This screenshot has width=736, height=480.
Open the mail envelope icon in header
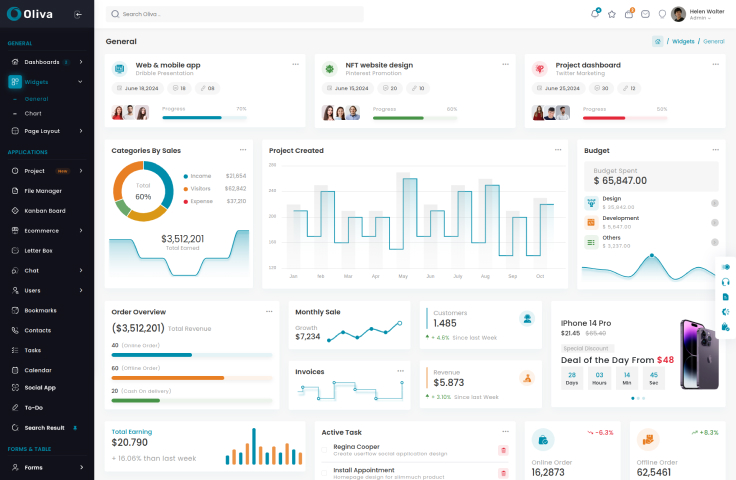[x=645, y=15]
